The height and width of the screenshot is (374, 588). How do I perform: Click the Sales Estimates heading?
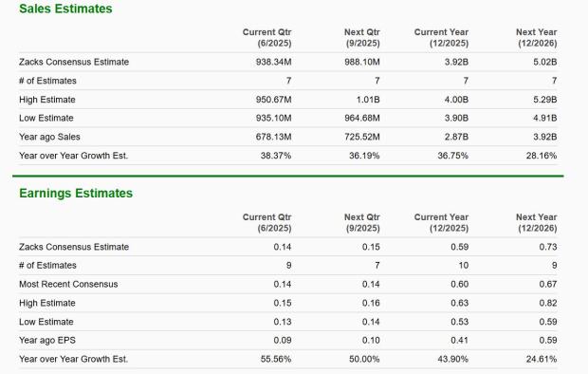coord(65,9)
